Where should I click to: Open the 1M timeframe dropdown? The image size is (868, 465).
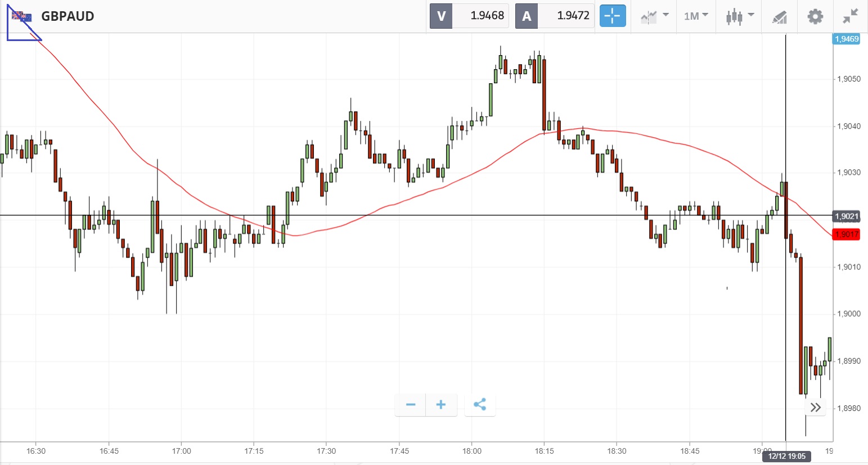[x=696, y=16]
